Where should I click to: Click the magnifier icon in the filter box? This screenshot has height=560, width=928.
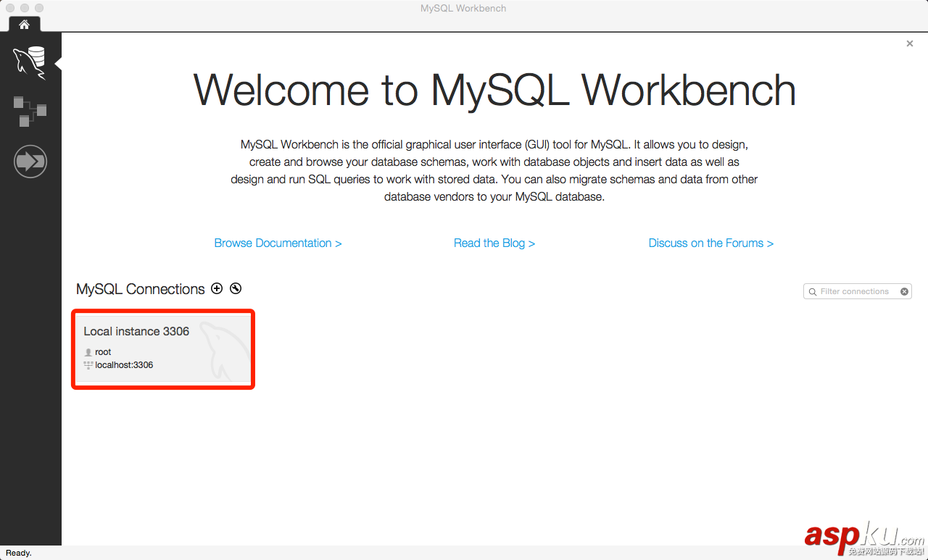[x=813, y=292]
